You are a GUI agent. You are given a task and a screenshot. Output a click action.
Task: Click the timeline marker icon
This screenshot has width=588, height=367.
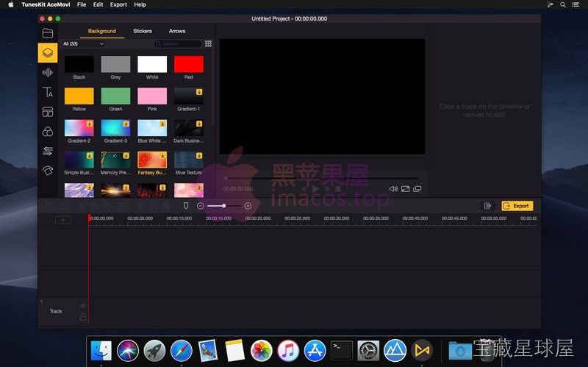pos(186,206)
